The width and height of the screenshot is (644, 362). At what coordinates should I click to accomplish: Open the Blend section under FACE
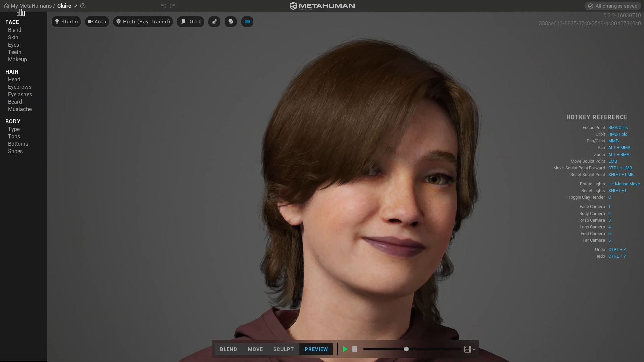pyautogui.click(x=15, y=29)
